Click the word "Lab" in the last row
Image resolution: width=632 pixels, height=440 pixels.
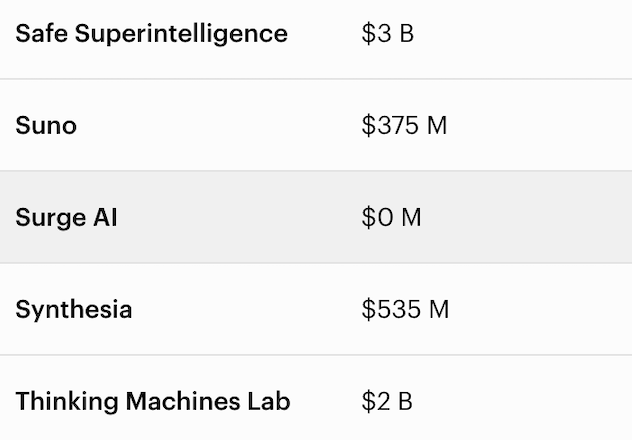[269, 402]
